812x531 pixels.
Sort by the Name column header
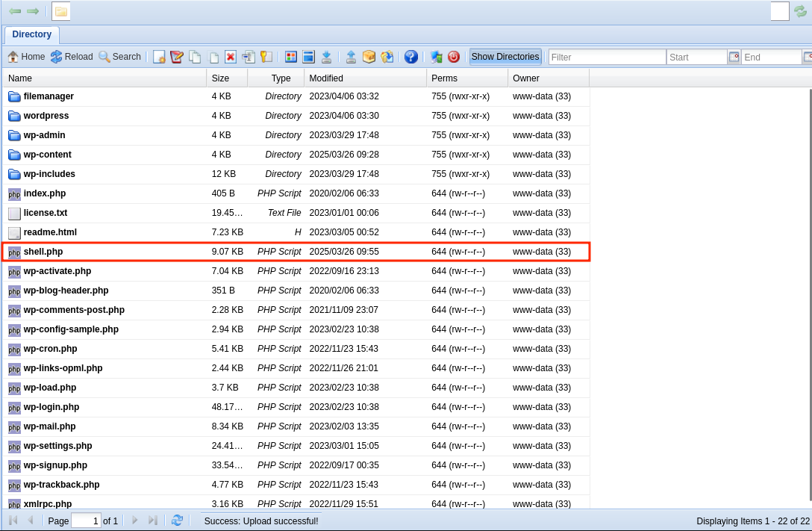pos(104,78)
